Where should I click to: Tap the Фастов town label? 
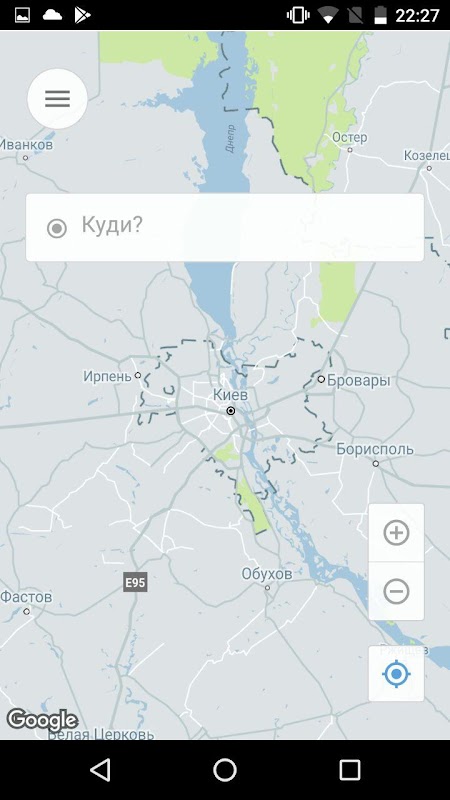(26, 596)
